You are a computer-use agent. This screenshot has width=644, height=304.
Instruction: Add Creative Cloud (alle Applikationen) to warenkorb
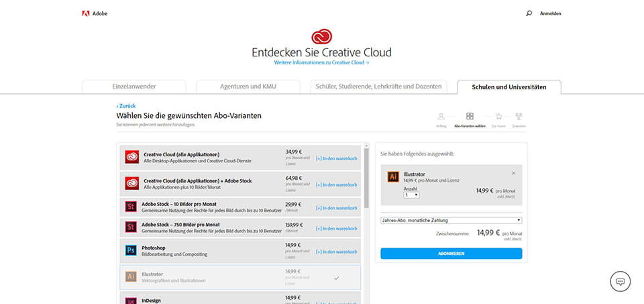(336, 158)
